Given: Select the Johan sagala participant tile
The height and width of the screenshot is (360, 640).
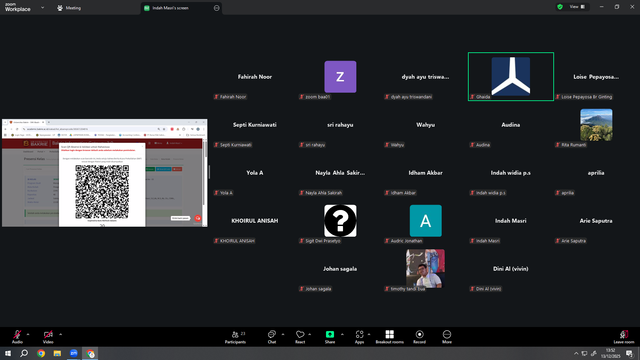Looking at the screenshot, I should click(x=340, y=269).
